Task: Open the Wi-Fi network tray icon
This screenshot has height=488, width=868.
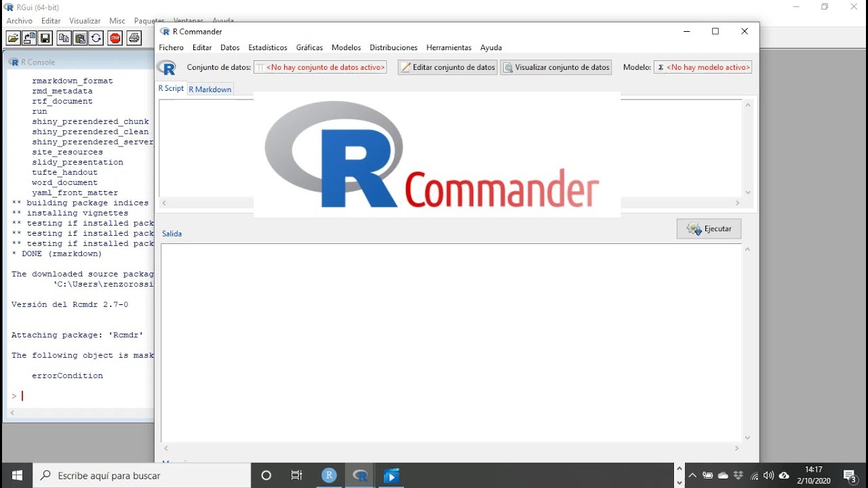Action: pos(754,476)
